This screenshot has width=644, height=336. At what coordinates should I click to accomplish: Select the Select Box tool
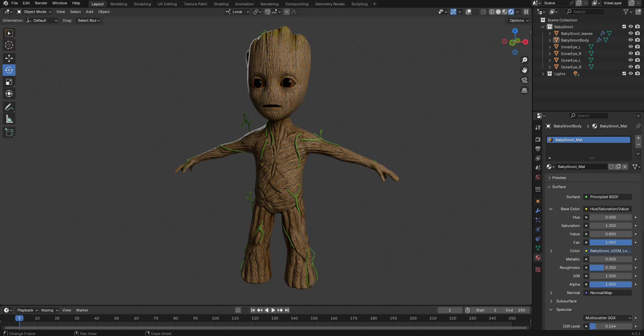point(9,33)
